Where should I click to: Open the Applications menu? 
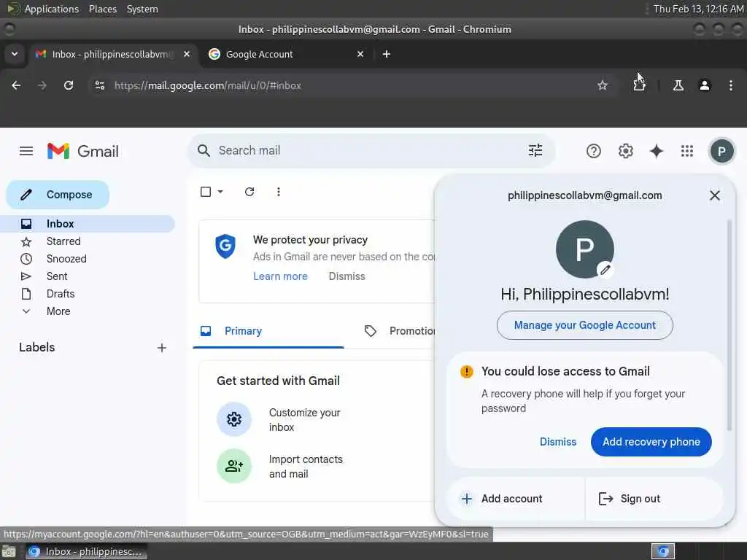pos(52,9)
